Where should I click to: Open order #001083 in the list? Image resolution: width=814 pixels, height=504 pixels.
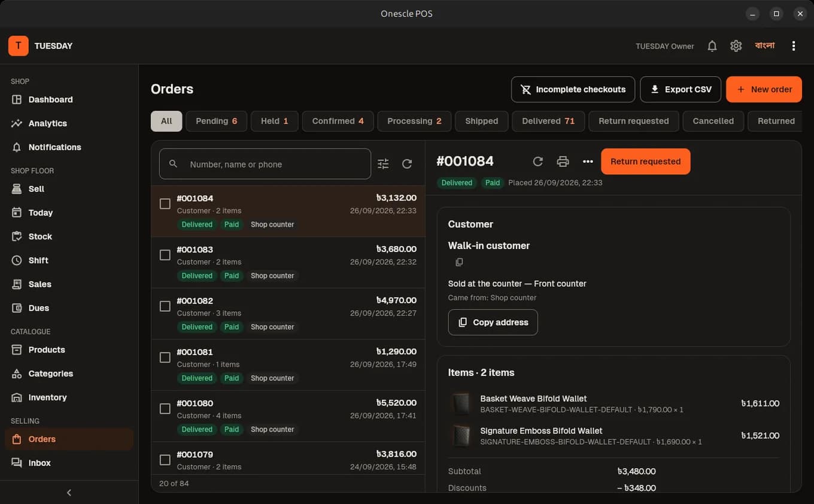click(288, 262)
